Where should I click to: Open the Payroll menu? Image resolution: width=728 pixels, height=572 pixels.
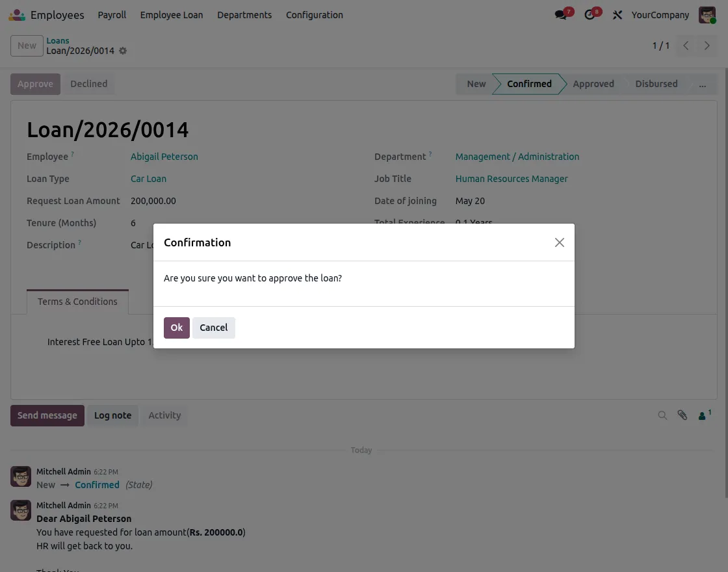click(112, 15)
